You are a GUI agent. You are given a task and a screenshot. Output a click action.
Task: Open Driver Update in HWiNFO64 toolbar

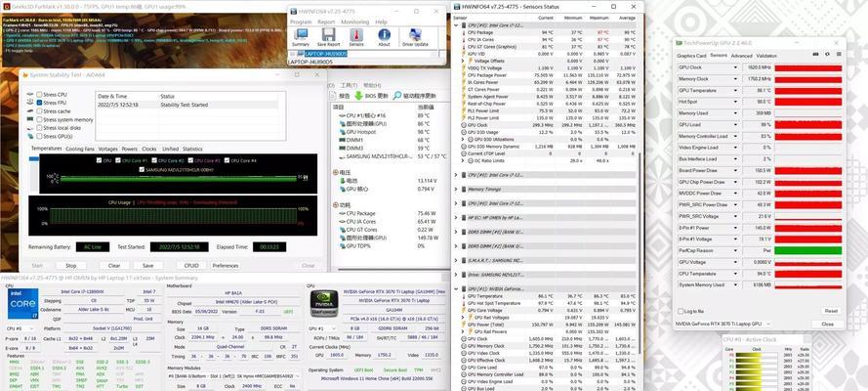tap(415, 35)
